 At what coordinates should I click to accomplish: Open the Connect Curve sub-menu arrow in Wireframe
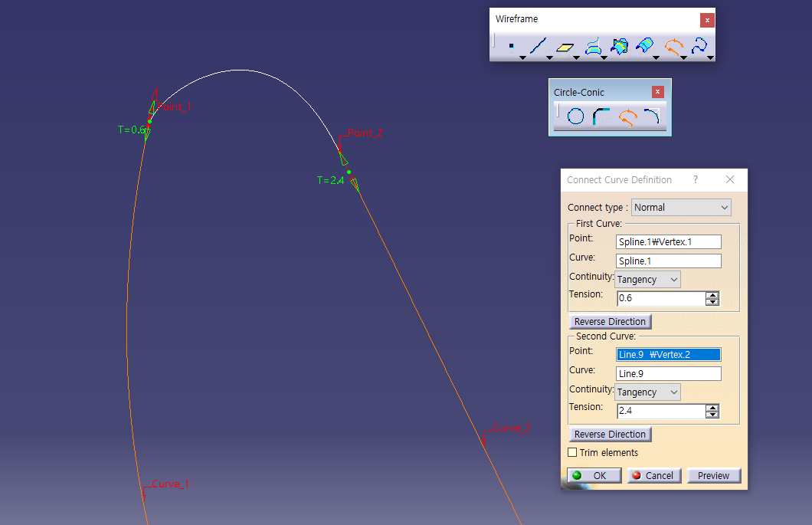coord(683,58)
